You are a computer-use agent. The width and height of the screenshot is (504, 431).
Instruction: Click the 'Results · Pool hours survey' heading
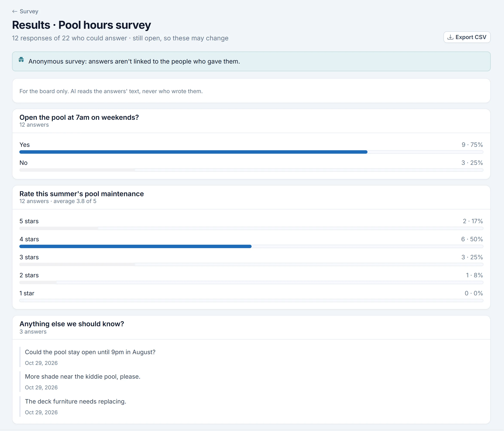82,25
